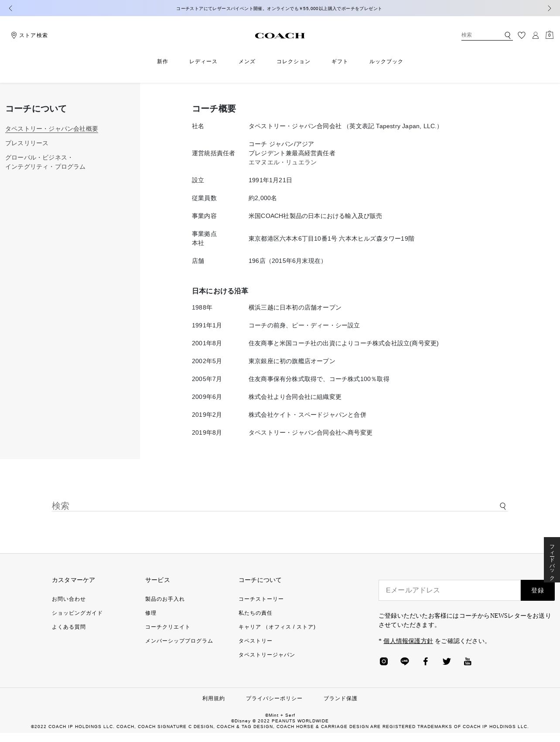Click the establishment date 1991年1月21日
Viewport: 560px width, 742px height.
pyautogui.click(x=270, y=180)
